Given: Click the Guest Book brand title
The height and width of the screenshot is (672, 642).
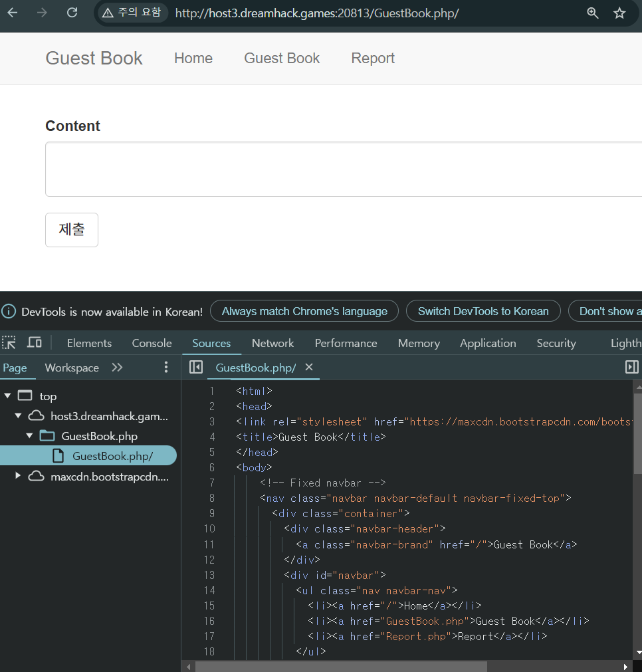Looking at the screenshot, I should 94,58.
